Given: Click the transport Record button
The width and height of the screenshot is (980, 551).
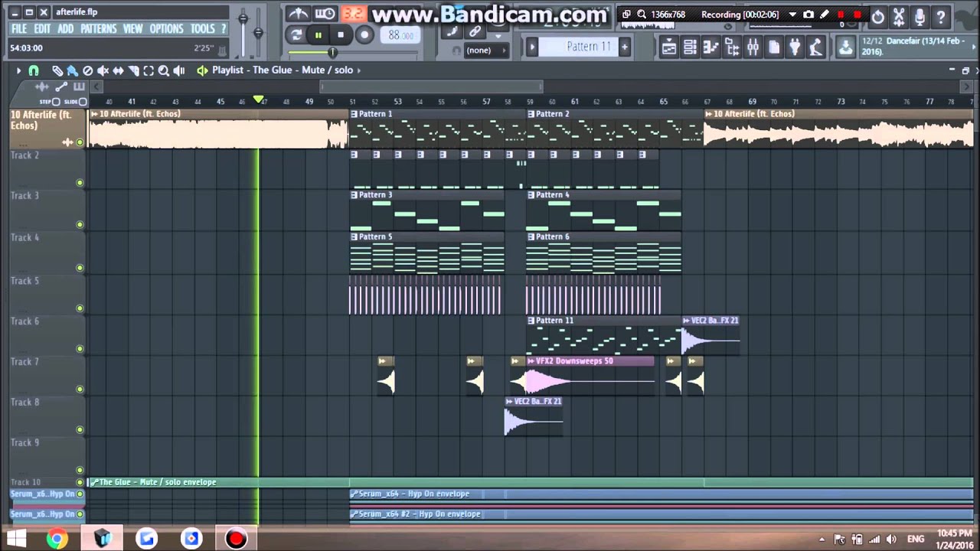Looking at the screenshot, I should click(364, 35).
